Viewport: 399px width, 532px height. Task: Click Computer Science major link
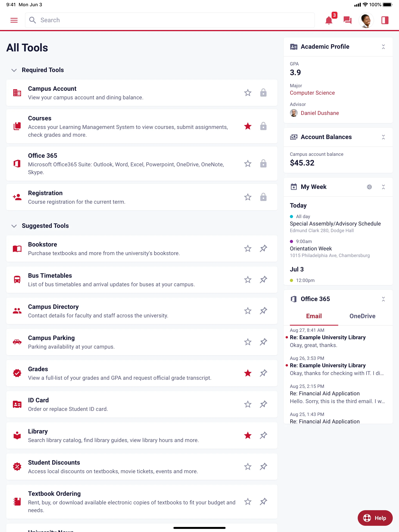point(312,92)
